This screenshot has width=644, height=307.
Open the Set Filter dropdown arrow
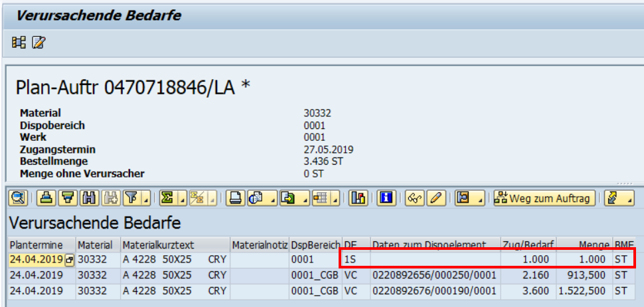coord(145,198)
